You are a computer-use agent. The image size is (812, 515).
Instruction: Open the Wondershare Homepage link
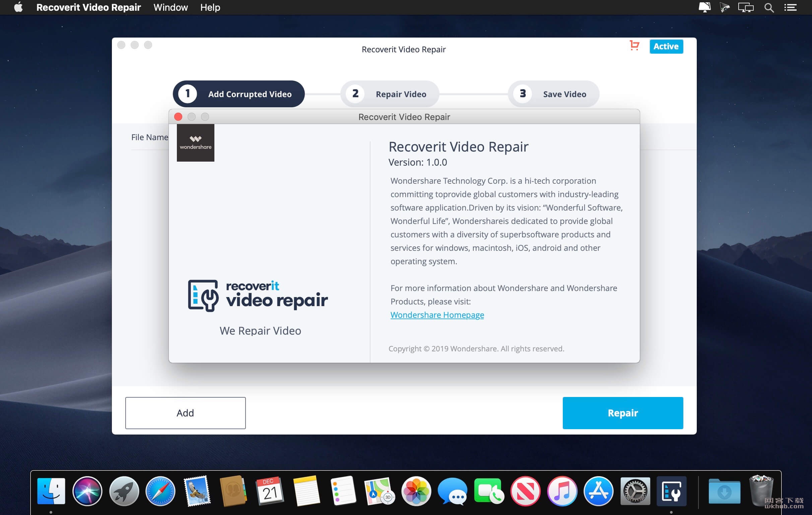pos(437,314)
